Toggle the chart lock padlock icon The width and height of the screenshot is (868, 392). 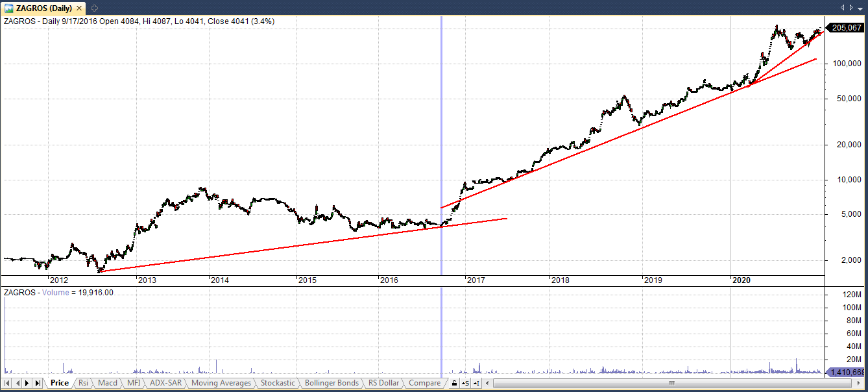(x=454, y=383)
